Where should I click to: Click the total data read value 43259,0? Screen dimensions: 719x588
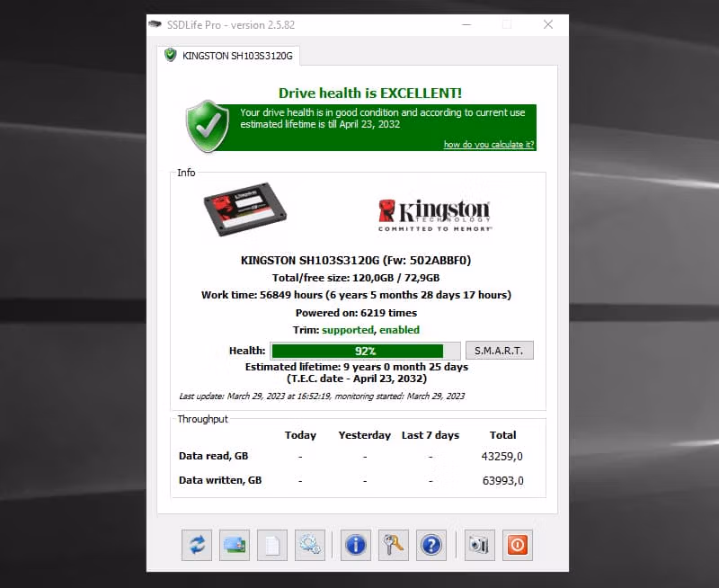coord(502,457)
